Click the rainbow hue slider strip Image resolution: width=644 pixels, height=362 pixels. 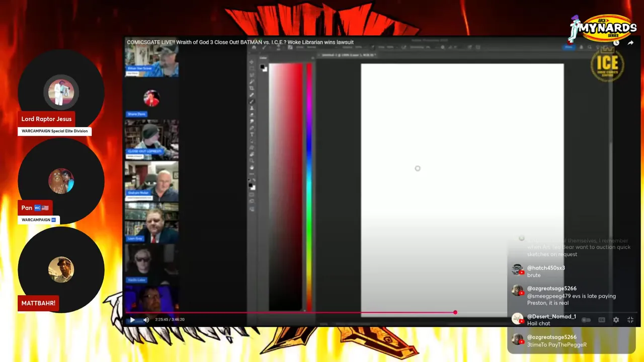point(309,187)
